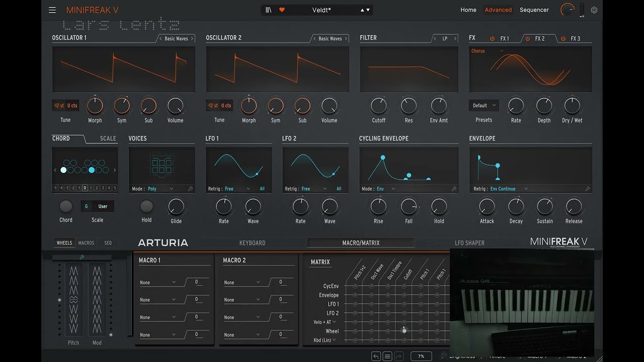644x362 pixels.
Task: Click the Mod wheel strip
Action: [97, 299]
